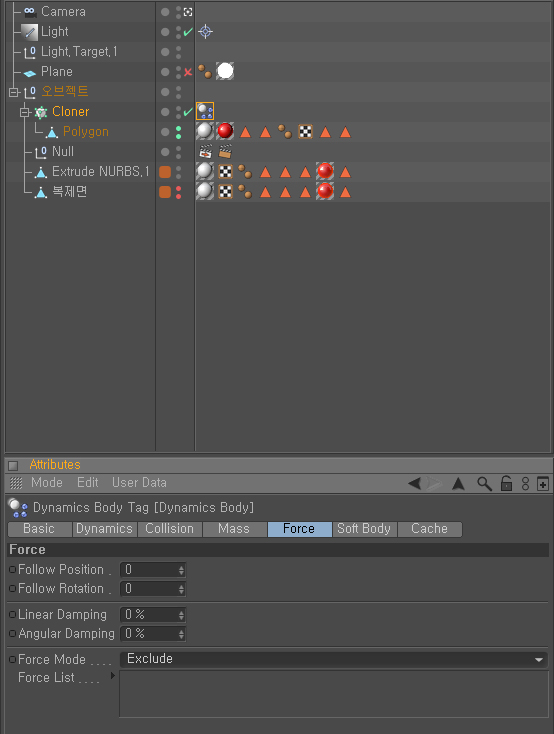Click the red material tag on Polygon
The width and height of the screenshot is (554, 734).
[225, 132]
